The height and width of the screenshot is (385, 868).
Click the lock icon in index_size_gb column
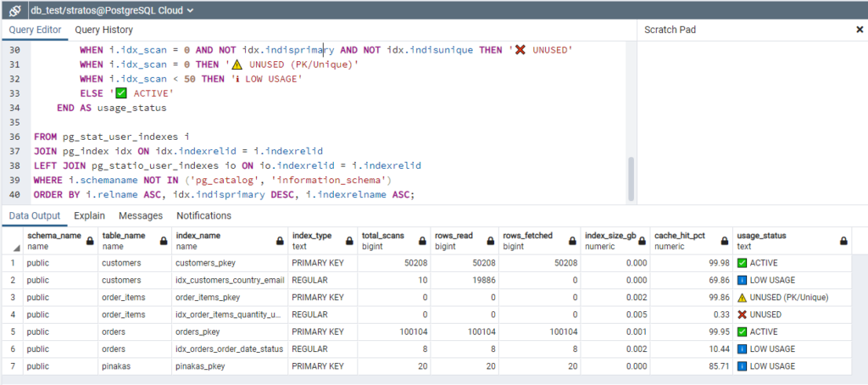pyautogui.click(x=643, y=241)
